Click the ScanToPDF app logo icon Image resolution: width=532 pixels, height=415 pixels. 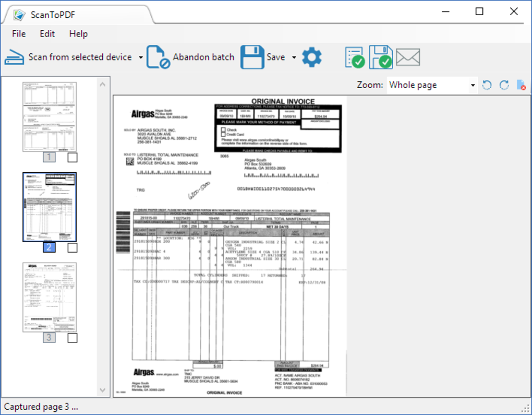tap(19, 15)
